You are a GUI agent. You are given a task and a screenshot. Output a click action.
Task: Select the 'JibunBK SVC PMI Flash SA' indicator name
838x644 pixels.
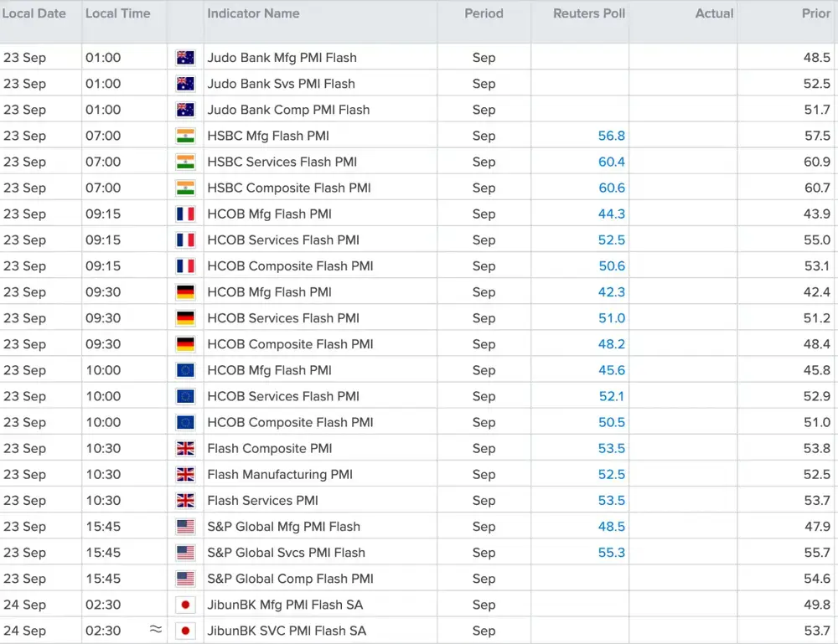287,631
